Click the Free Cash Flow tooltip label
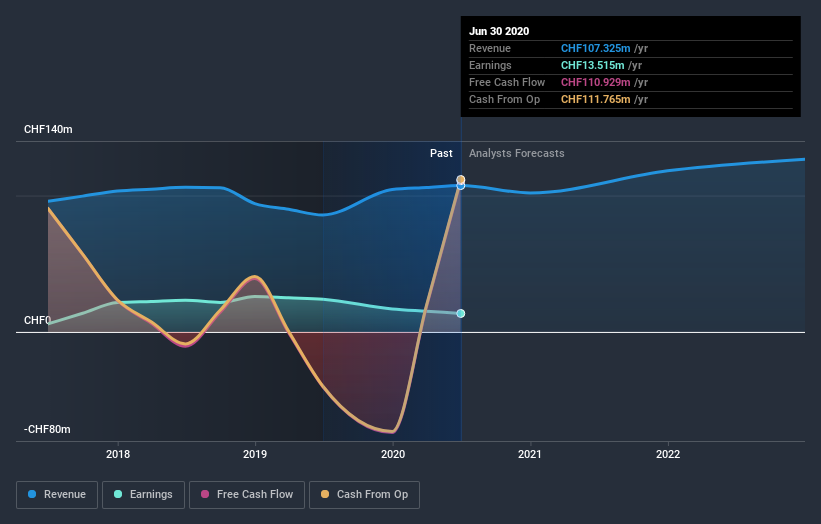821x524 pixels. (507, 82)
